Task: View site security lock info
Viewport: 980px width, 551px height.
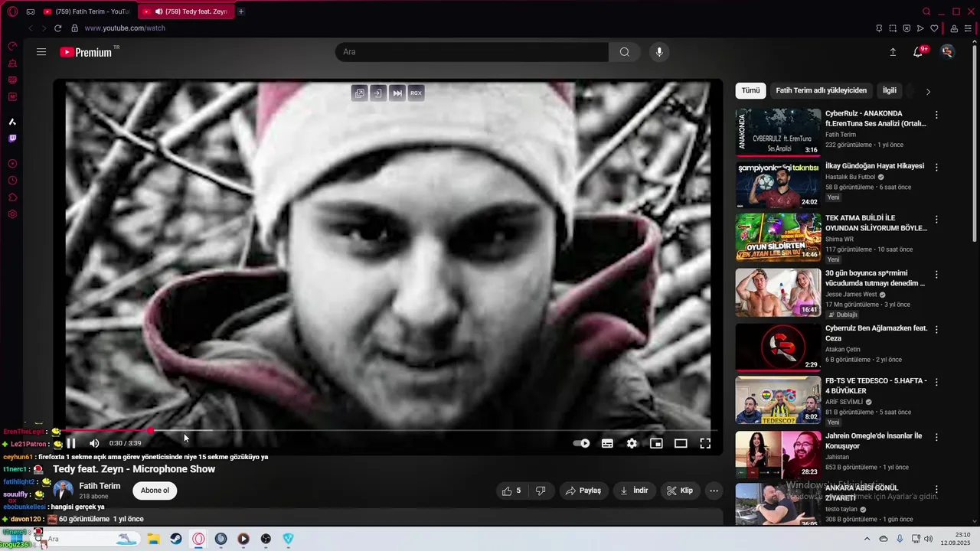Action: 74,28
